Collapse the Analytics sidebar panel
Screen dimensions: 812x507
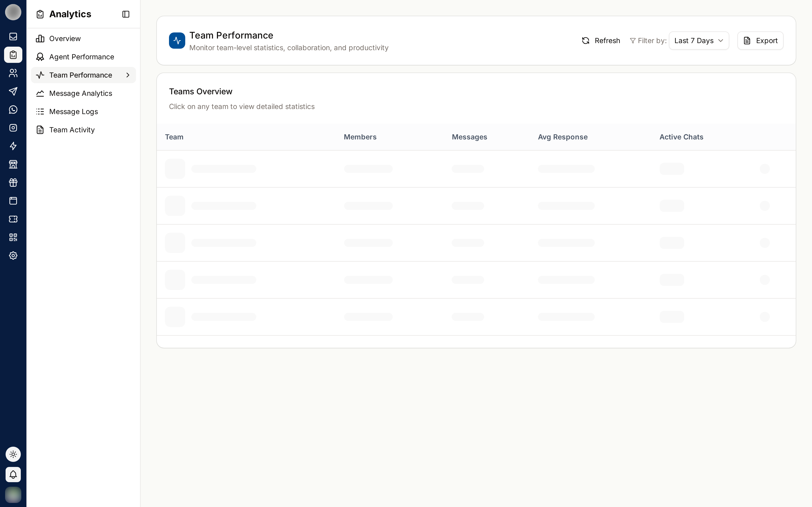pyautogui.click(x=126, y=14)
